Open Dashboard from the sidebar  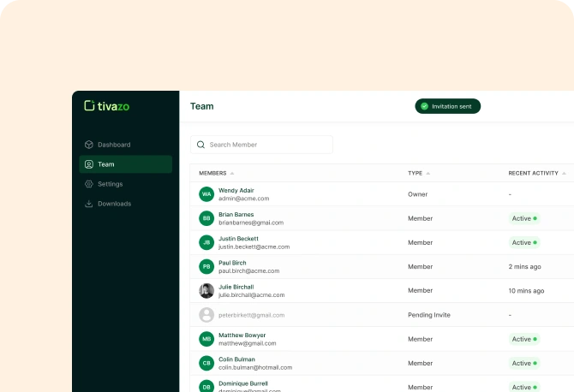(x=114, y=145)
